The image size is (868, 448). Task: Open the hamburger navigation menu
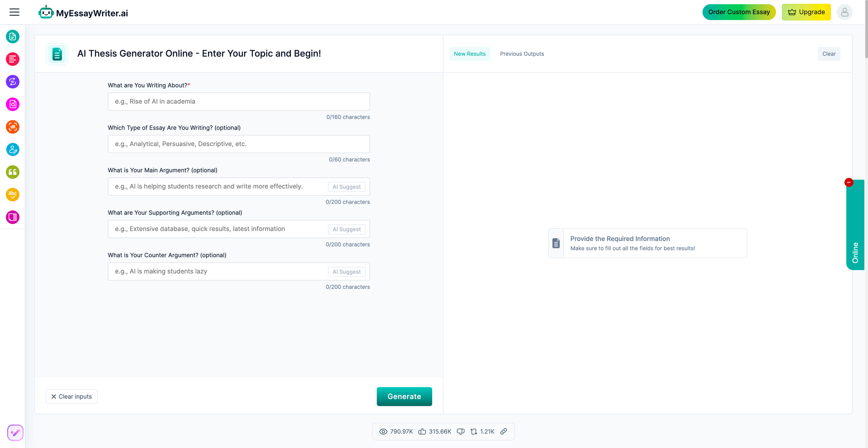click(x=14, y=12)
